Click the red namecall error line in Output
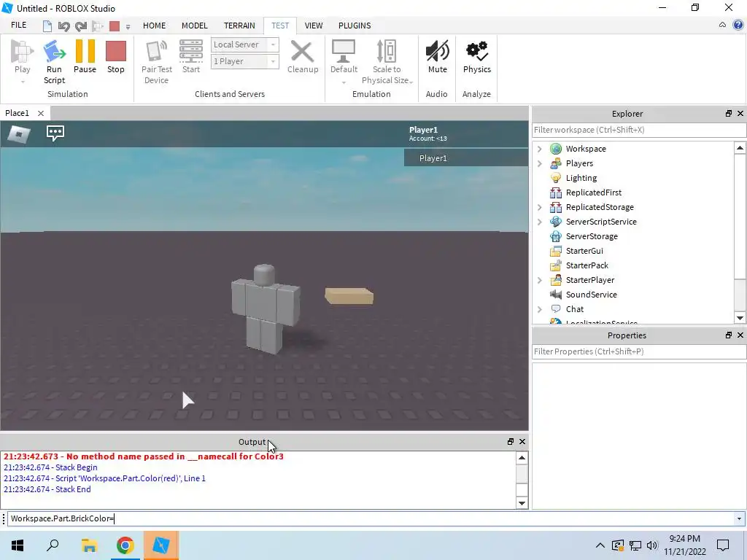Screen dimensions: 747x560 (x=144, y=456)
